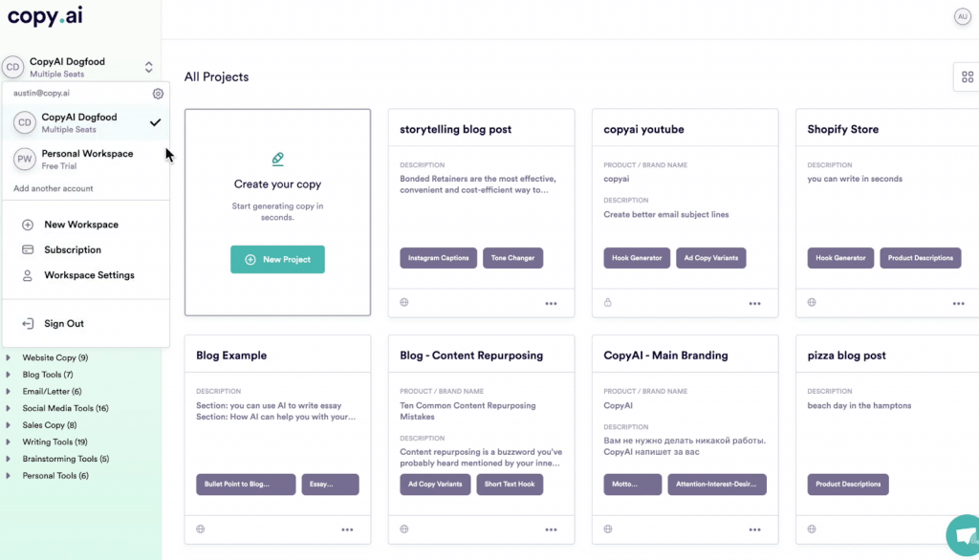
Task: Toggle workspace switcher chevron for CopyAI Dogfood
Action: pyautogui.click(x=148, y=67)
